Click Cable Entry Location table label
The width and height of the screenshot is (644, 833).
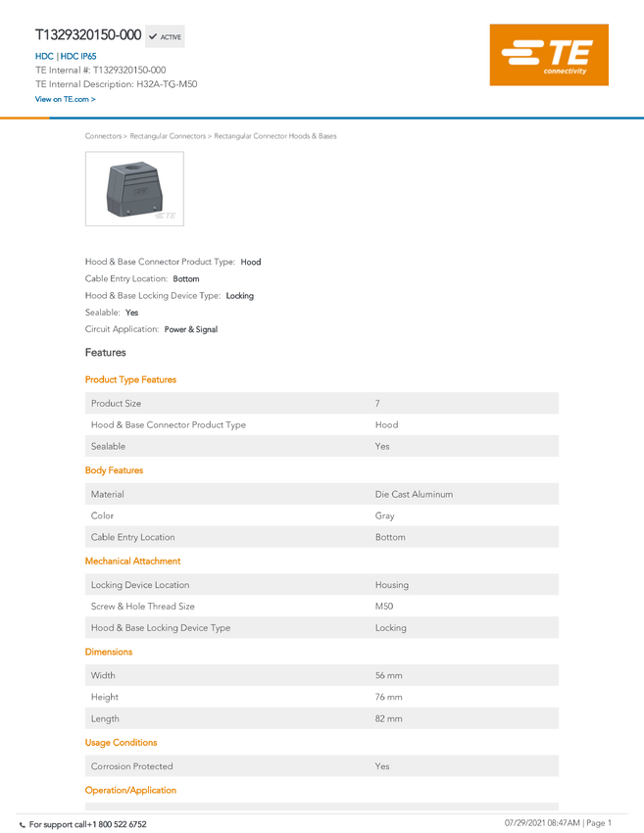tap(133, 538)
